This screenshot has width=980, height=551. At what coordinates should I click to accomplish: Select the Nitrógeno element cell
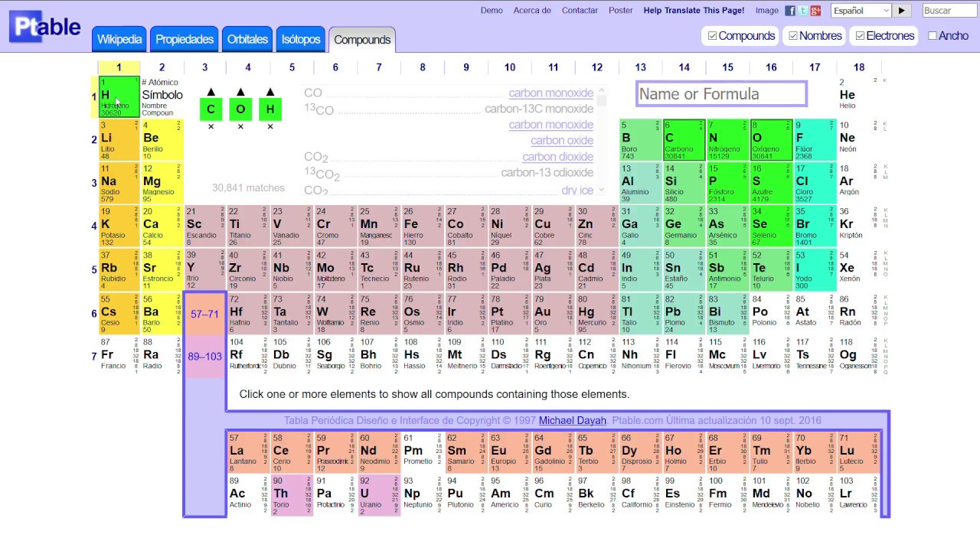pyautogui.click(x=727, y=140)
